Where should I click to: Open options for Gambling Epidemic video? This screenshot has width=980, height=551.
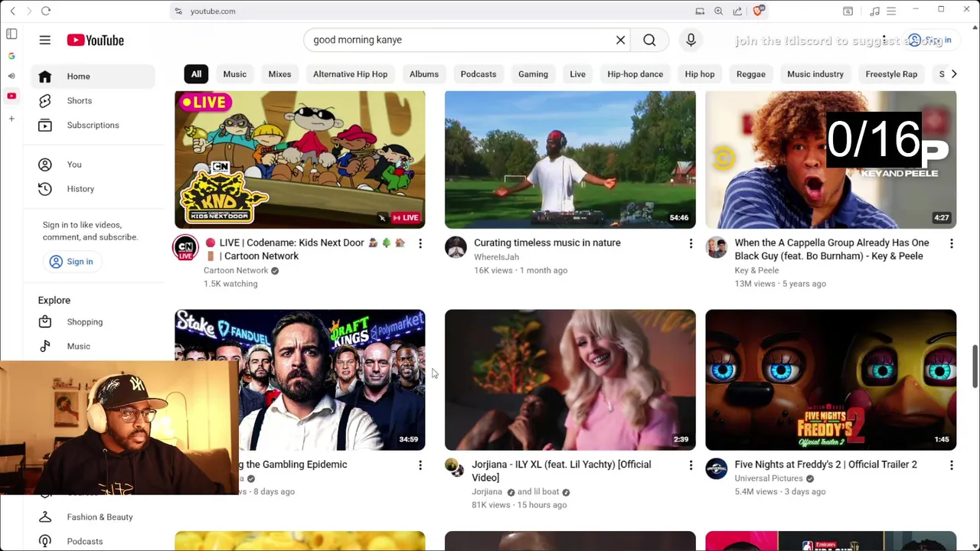420,465
